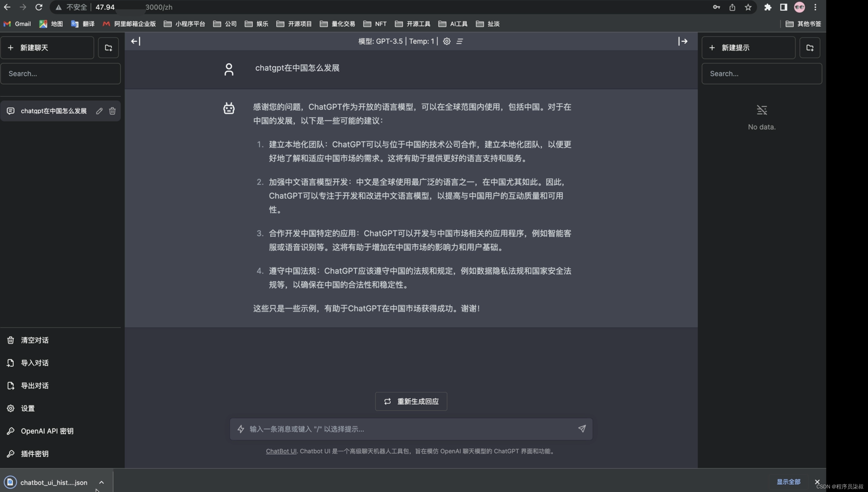Screen dimensions: 868x492
Task: Open the saved password key icon
Action: (716, 7)
